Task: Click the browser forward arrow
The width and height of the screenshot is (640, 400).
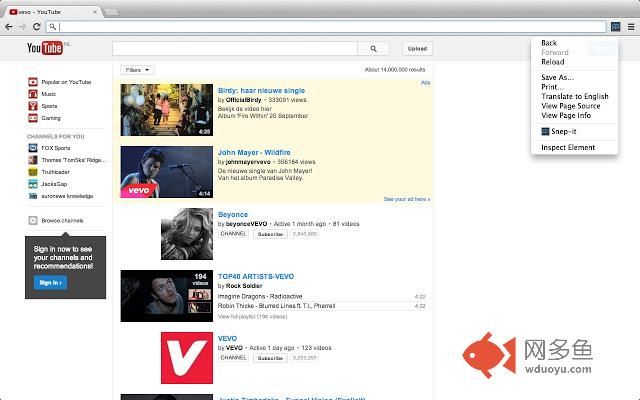Action: tap(23, 27)
